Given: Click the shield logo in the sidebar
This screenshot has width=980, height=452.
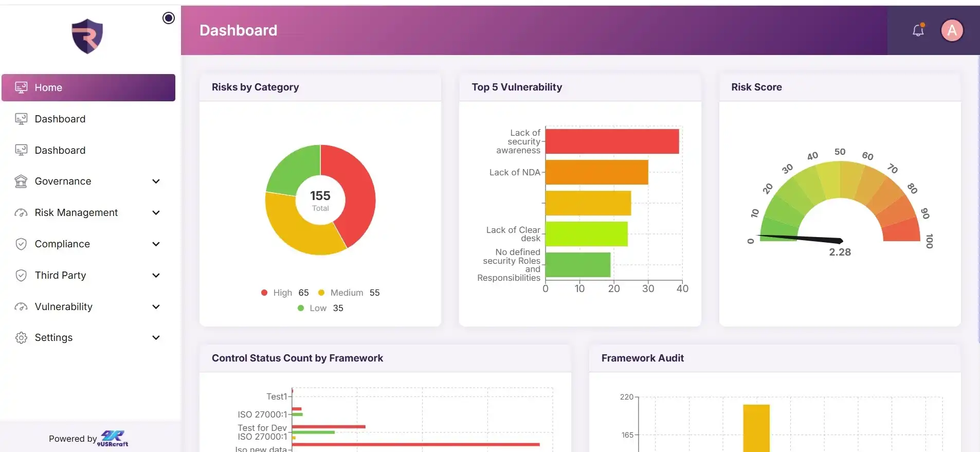Looking at the screenshot, I should [x=87, y=37].
